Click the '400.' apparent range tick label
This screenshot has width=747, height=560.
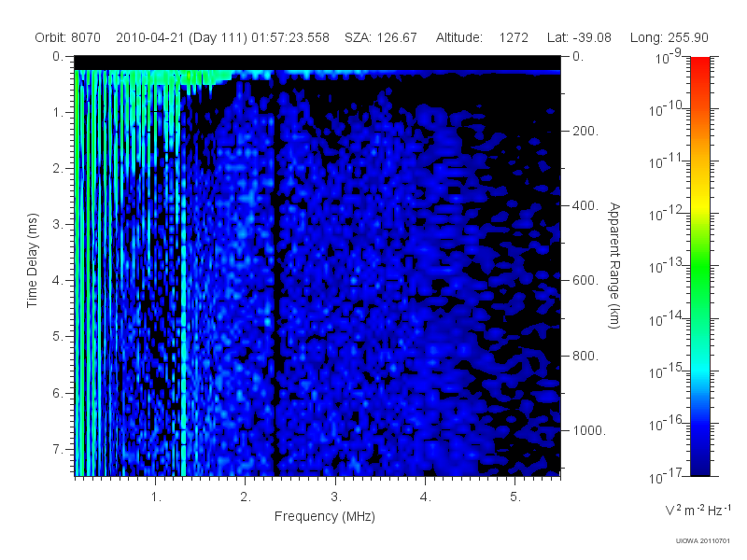585,205
